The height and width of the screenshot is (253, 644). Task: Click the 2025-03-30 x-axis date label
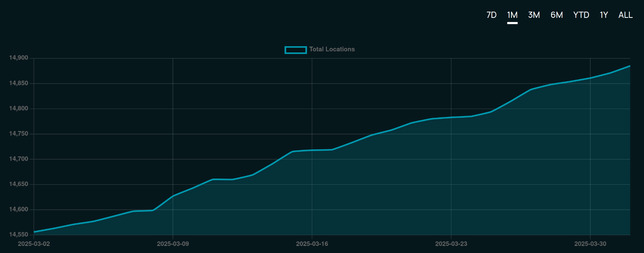590,243
